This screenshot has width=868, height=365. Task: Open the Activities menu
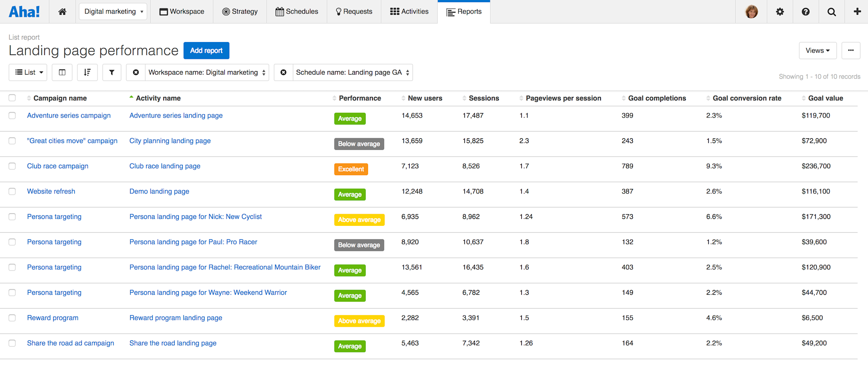pyautogui.click(x=409, y=12)
